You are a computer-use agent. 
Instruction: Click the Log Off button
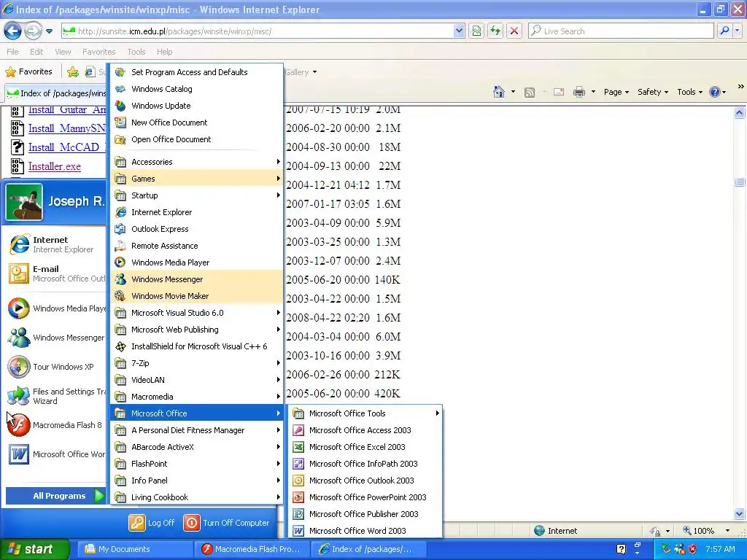(x=152, y=522)
